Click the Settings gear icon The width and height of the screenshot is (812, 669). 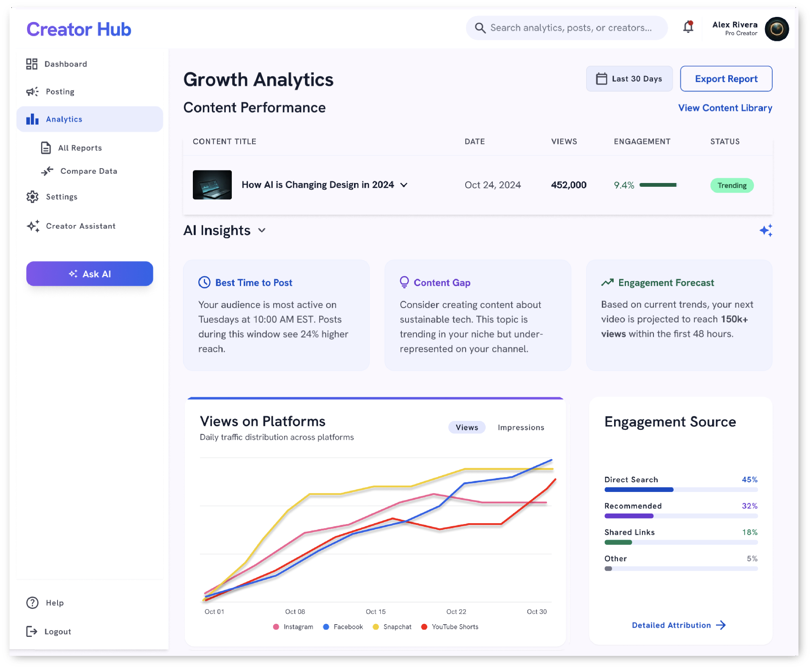32,197
